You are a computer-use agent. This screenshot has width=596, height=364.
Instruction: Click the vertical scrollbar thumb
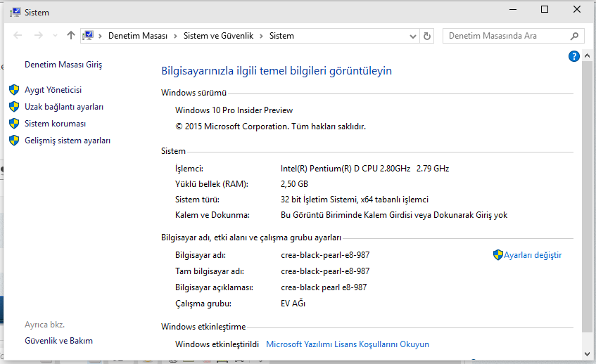coord(587,197)
